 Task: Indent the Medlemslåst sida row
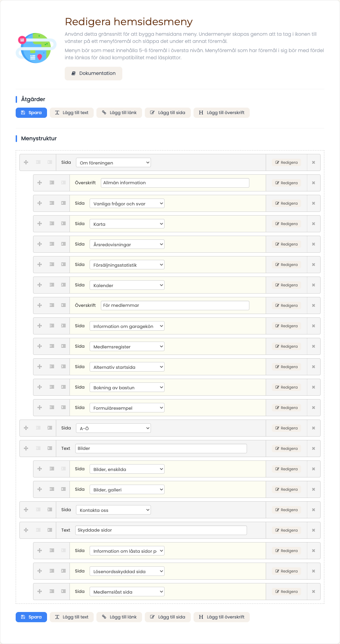(x=63, y=592)
